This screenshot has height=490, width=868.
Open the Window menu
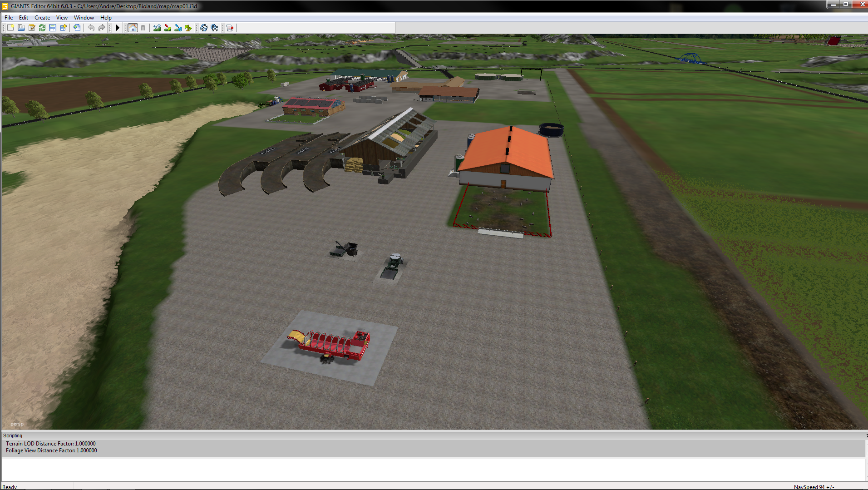[84, 18]
